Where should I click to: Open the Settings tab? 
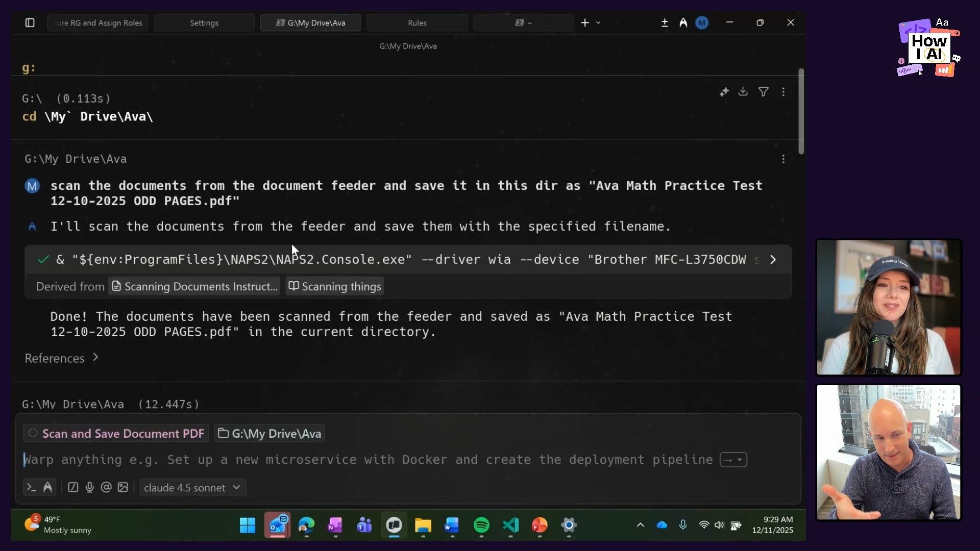(x=204, y=22)
